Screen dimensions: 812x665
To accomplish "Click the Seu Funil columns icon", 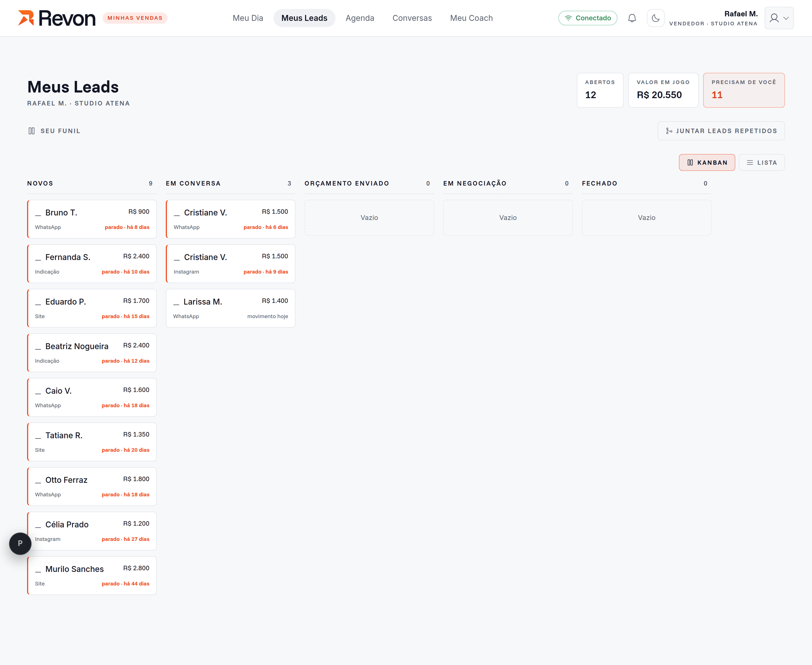I will (x=32, y=131).
